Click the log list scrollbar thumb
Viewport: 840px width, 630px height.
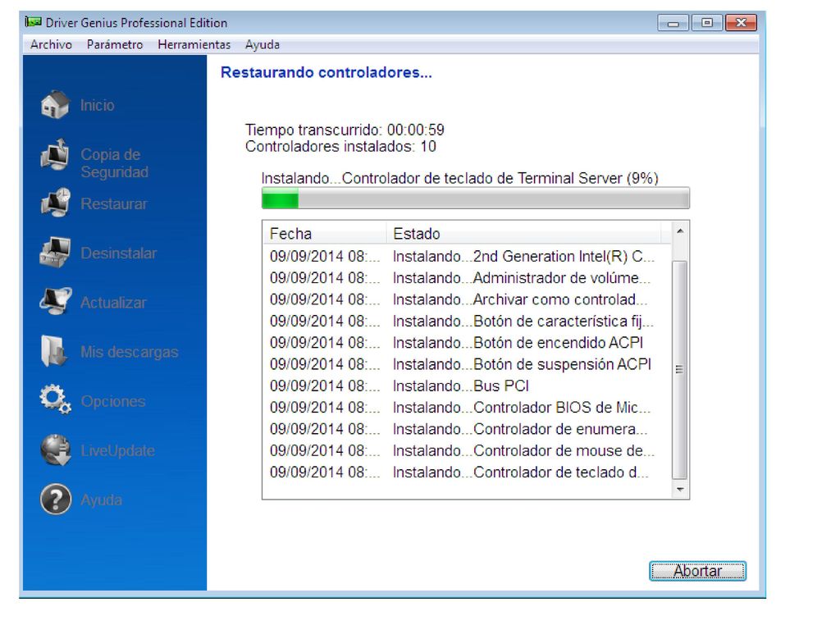pyautogui.click(x=679, y=370)
